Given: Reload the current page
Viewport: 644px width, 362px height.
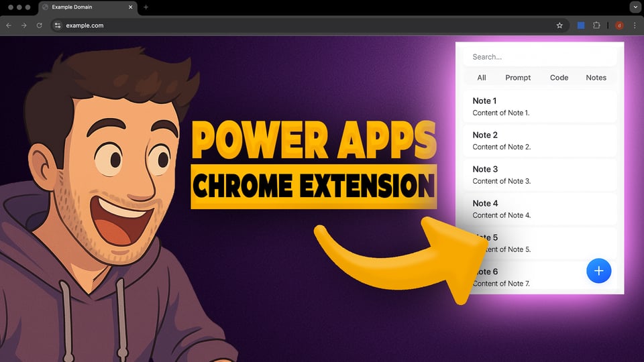Looking at the screenshot, I should (x=40, y=25).
